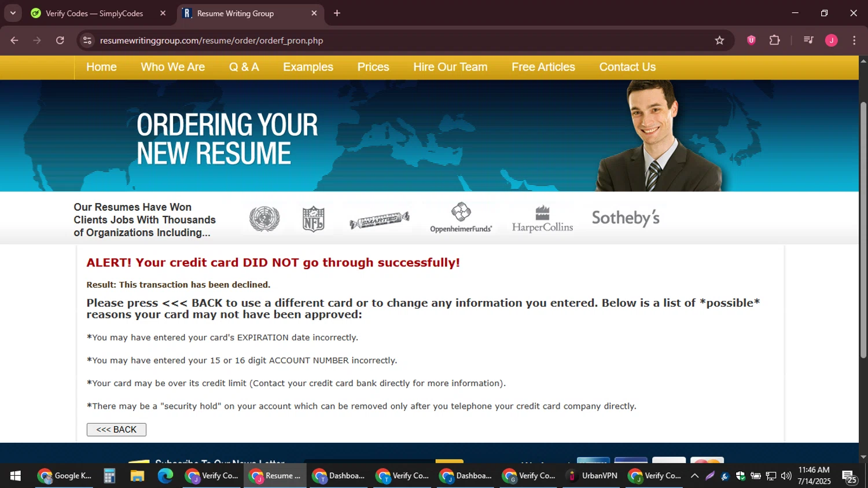This screenshot has width=868, height=488.
Task: Open the Calculator taskbar icon
Action: 109,476
